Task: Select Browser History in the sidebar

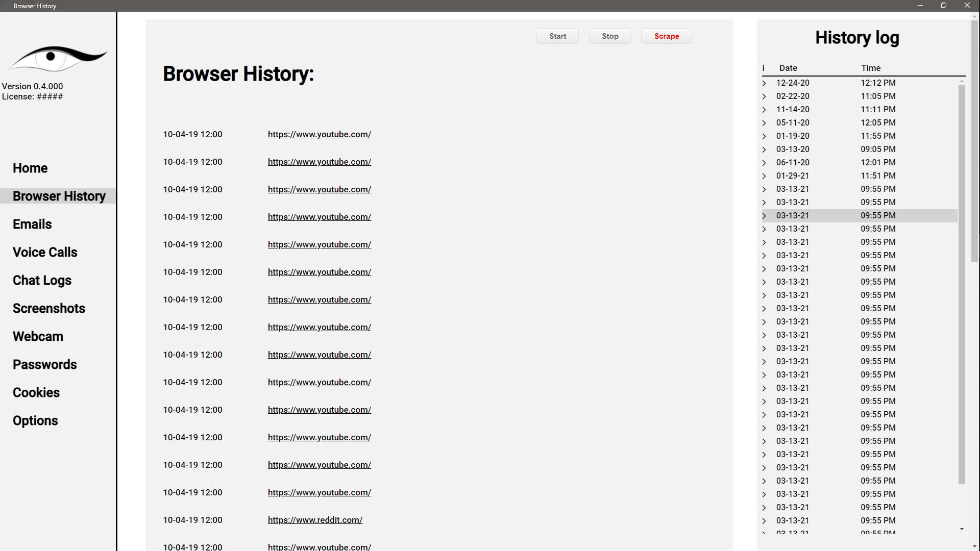Action: [x=59, y=196]
